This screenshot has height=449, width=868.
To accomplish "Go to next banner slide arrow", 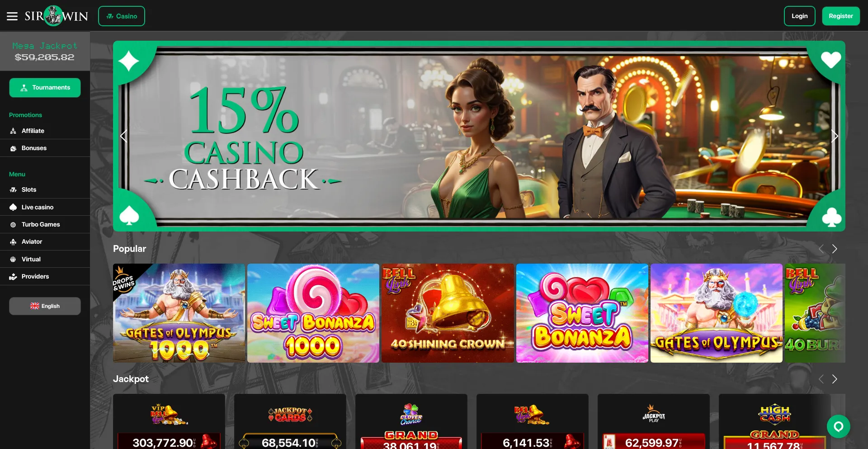I will [x=835, y=136].
